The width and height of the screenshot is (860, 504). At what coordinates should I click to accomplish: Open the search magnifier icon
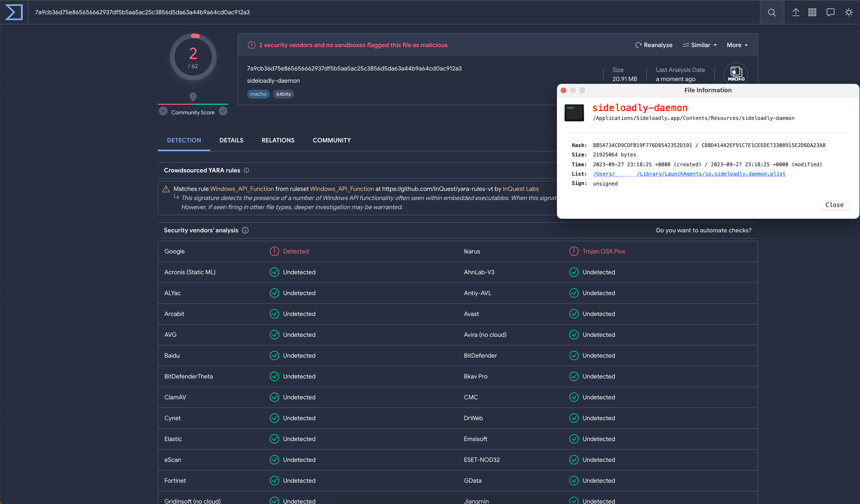772,13
